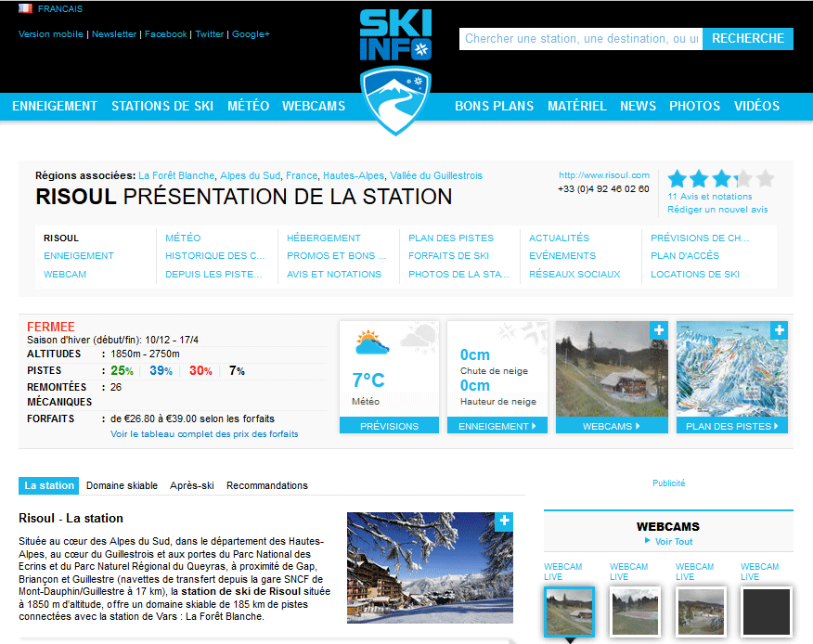Open Forfaits de ski link
Image resolution: width=813 pixels, height=644 pixels.
click(448, 255)
